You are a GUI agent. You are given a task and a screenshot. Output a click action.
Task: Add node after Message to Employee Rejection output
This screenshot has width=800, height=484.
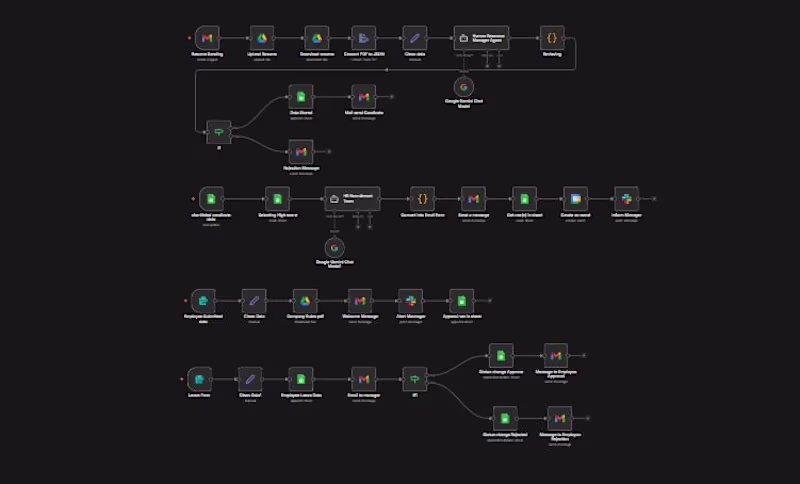(588, 418)
